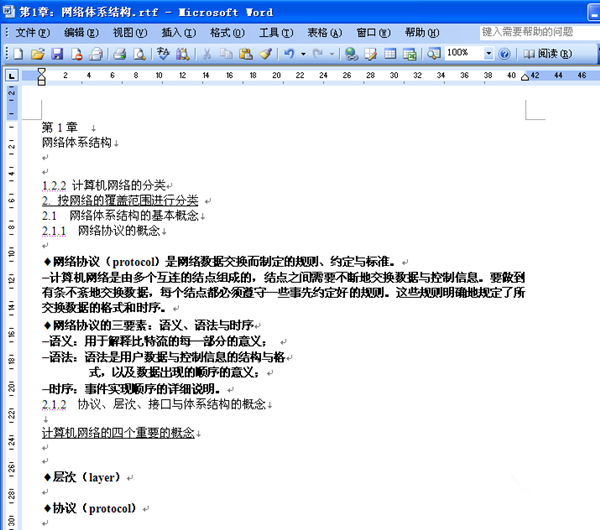Click the vertical ruler on the left
The height and width of the screenshot is (530, 600).
(x=11, y=306)
